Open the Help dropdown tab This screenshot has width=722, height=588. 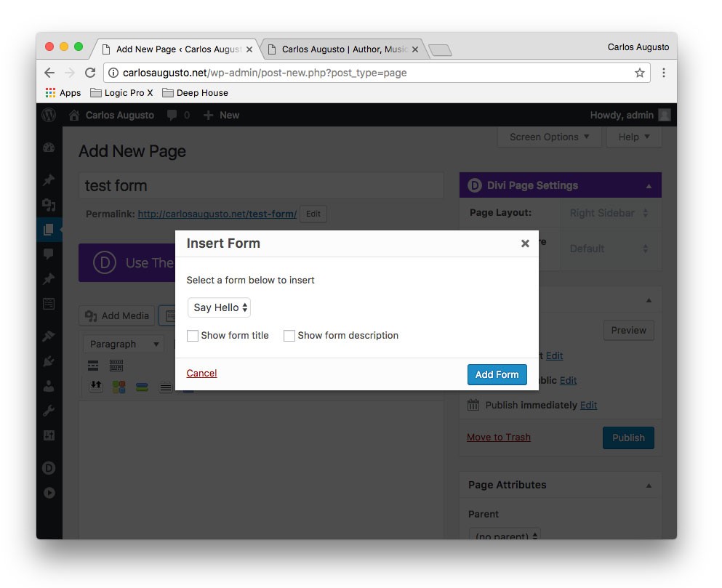(635, 137)
